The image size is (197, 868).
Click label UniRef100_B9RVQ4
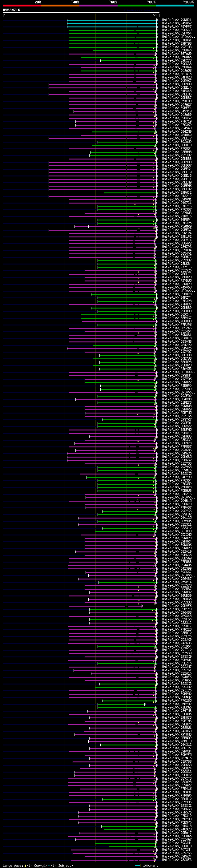pyautogui.click(x=177, y=751)
